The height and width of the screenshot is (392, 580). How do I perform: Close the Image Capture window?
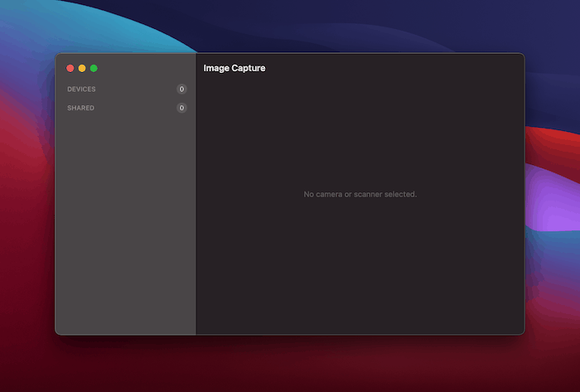coord(70,68)
